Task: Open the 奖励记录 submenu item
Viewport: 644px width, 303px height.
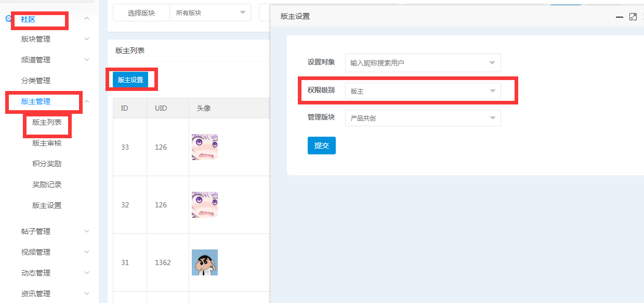Action: coord(47,185)
